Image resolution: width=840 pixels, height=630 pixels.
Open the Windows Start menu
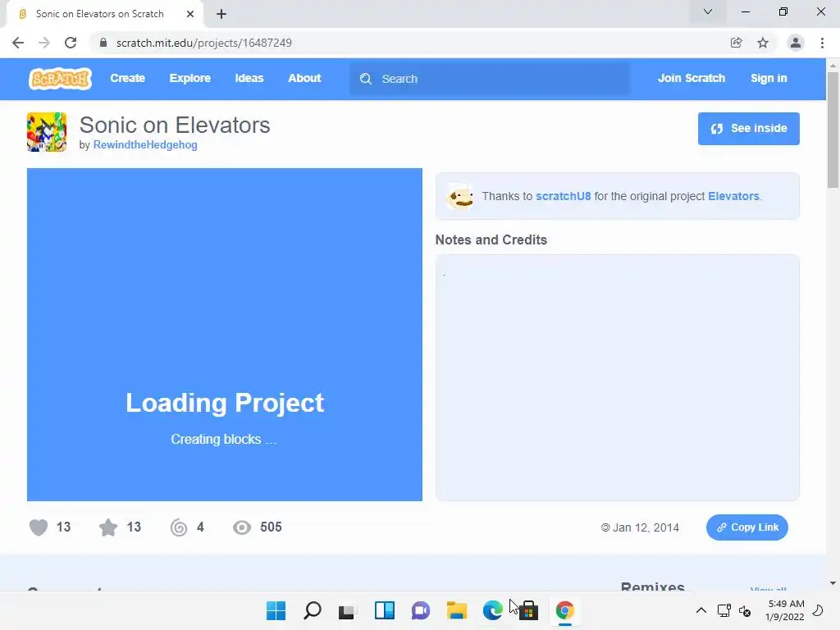coord(276,610)
